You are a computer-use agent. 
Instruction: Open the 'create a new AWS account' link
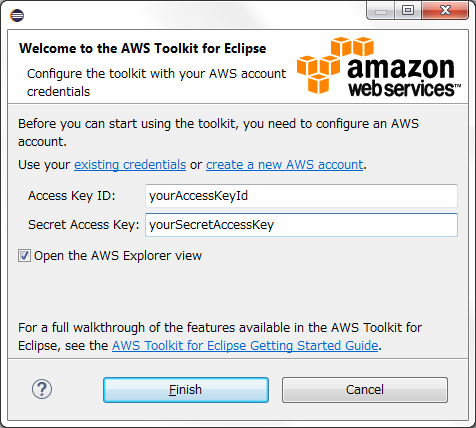(x=285, y=165)
